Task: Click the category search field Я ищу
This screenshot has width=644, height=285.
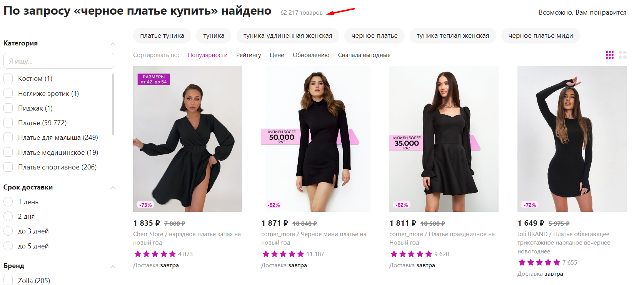Action: [59, 61]
